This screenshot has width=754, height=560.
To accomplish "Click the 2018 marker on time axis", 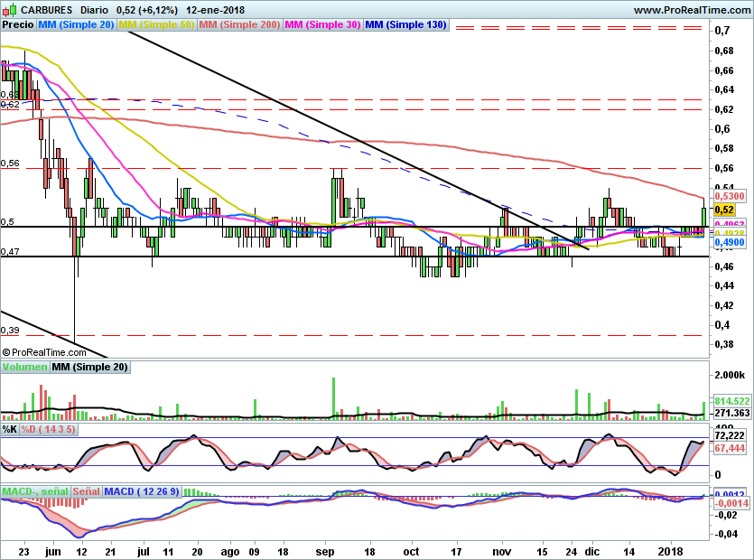I will click(670, 550).
